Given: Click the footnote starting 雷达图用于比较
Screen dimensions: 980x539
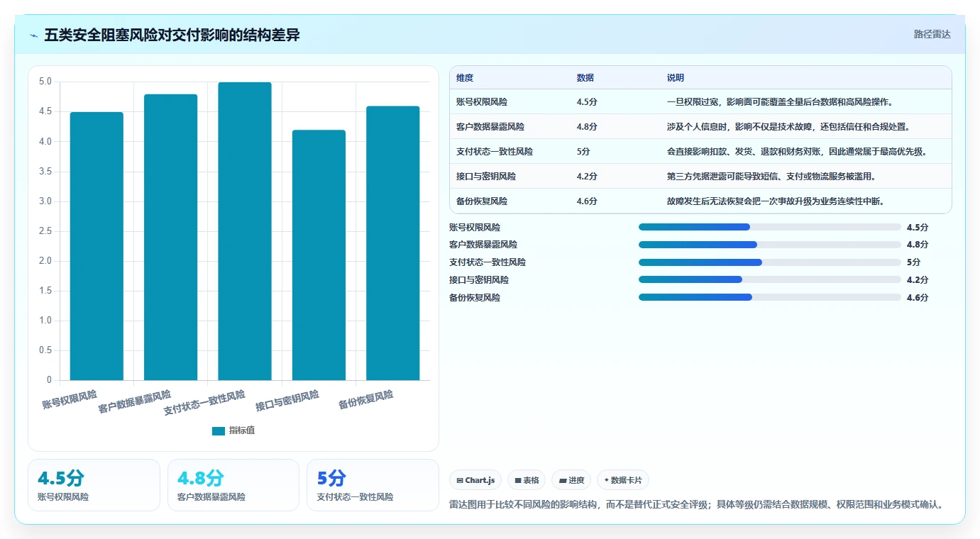Looking at the screenshot, I should 697,505.
